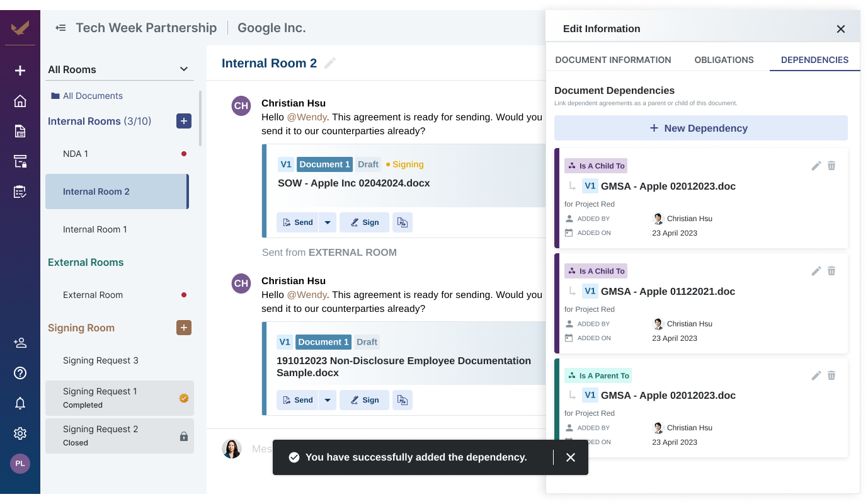Open All Documents folder link
Screen dimensions: 868x504
[87, 96]
